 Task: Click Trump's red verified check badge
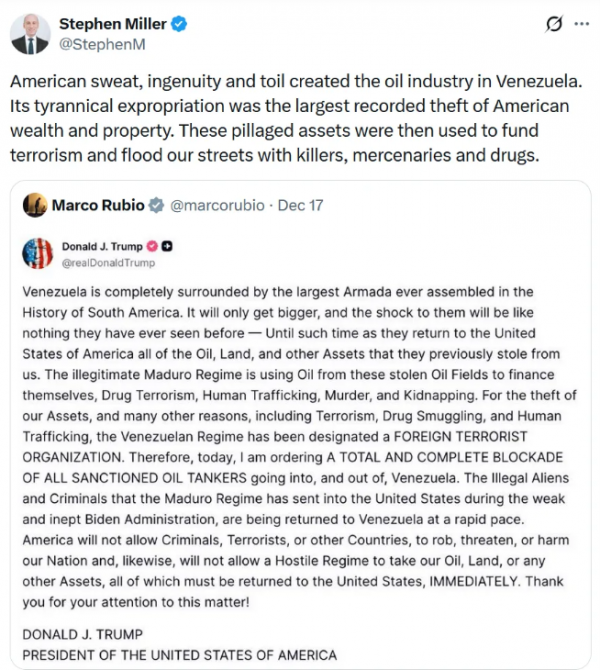155,247
